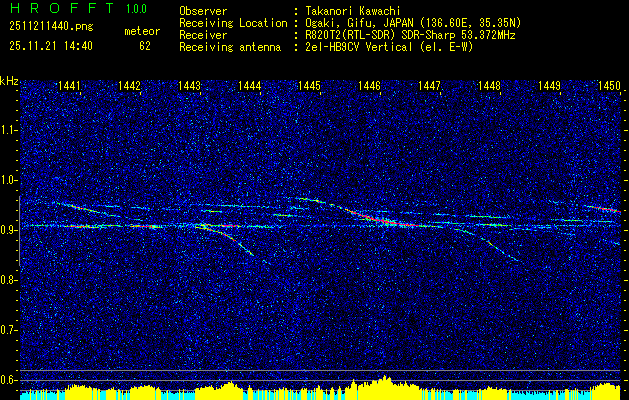Click time marker 1450
Image resolution: width=629 pixels, height=400 pixels.
pos(609,86)
